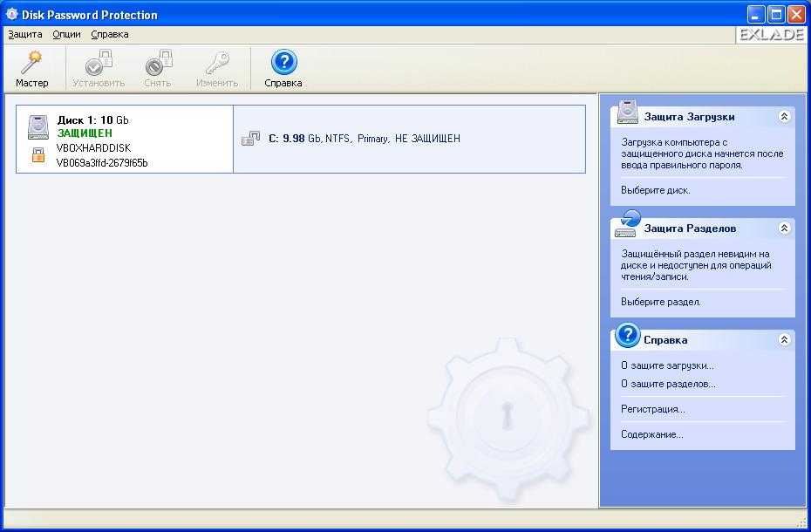Screen dimensions: 811x532
Task: Open Справка blue question toolbar icon
Action: [x=283, y=62]
